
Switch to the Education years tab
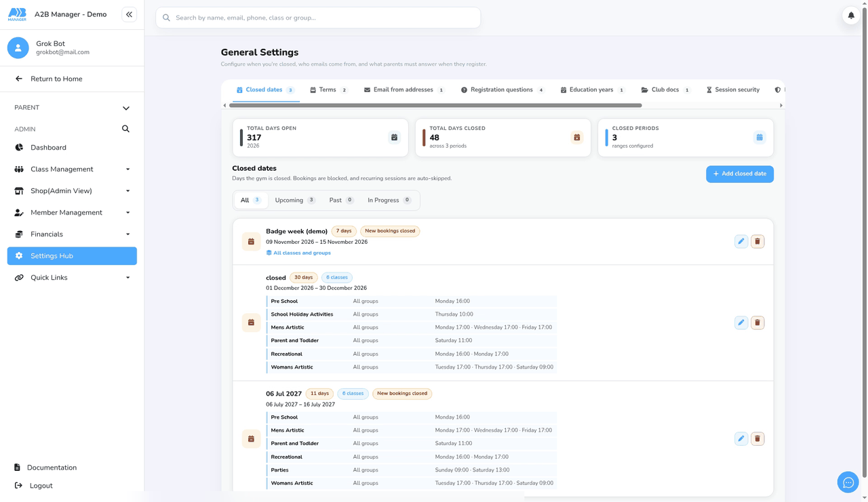tap(593, 90)
